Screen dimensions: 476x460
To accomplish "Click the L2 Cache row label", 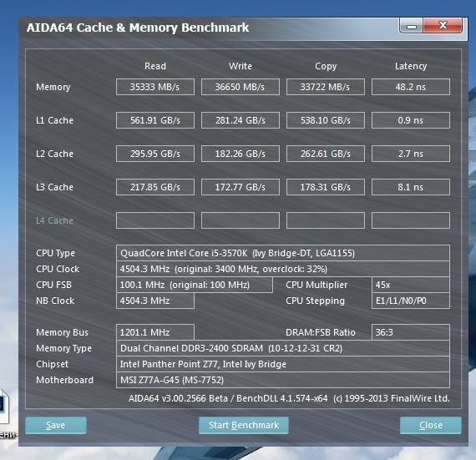I will point(54,154).
